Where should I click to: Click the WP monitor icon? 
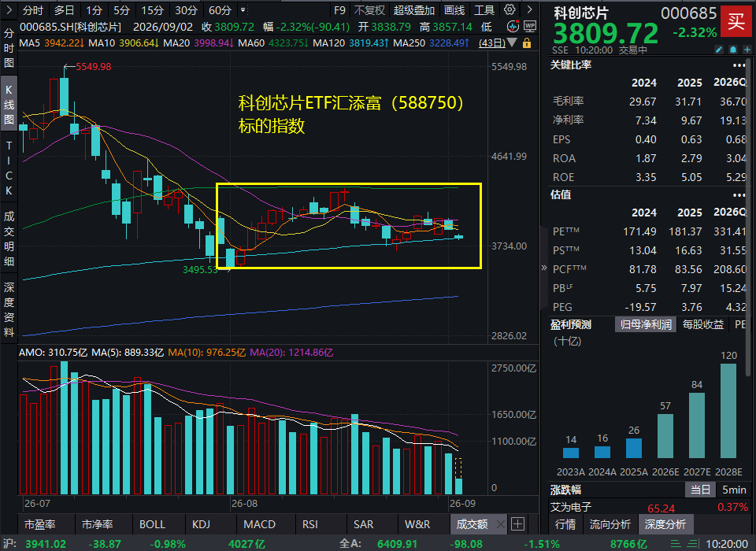530,26
